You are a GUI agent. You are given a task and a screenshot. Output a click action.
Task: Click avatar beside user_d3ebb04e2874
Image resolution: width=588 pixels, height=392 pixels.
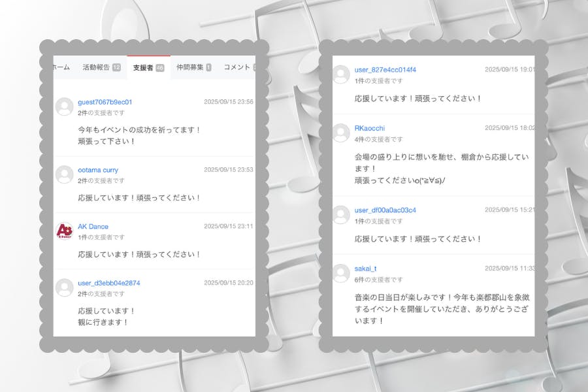tap(64, 287)
